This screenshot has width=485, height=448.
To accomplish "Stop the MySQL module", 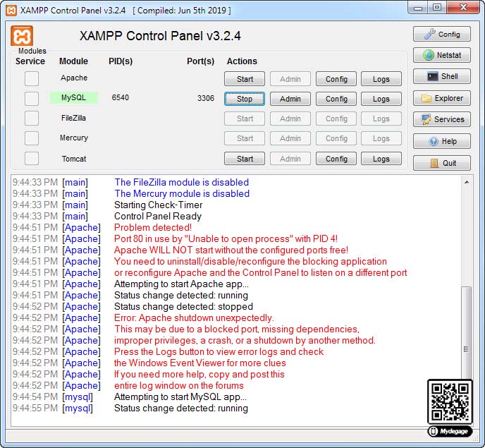I will (245, 99).
